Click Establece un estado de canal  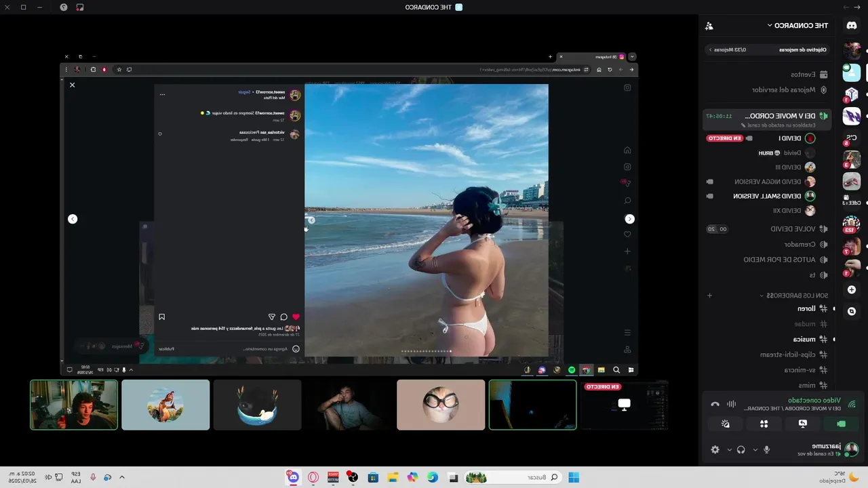[778, 125]
